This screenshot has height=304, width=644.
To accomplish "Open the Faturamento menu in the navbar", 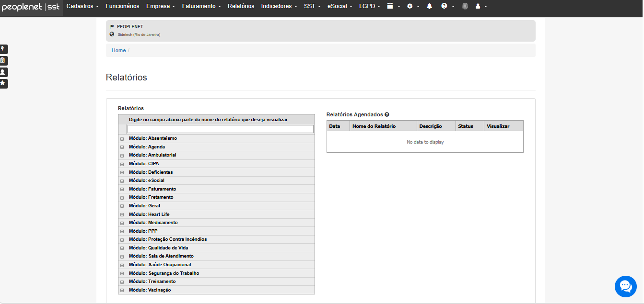I will (x=201, y=6).
